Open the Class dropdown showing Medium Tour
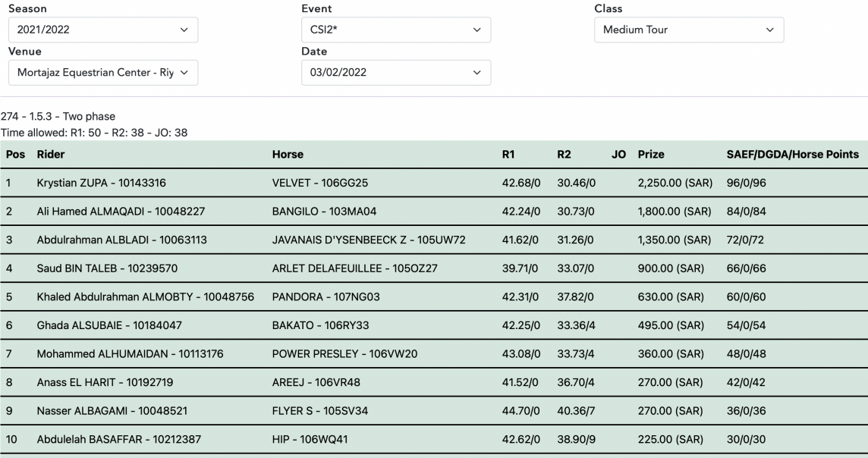This screenshot has height=458, width=868. 689,30
